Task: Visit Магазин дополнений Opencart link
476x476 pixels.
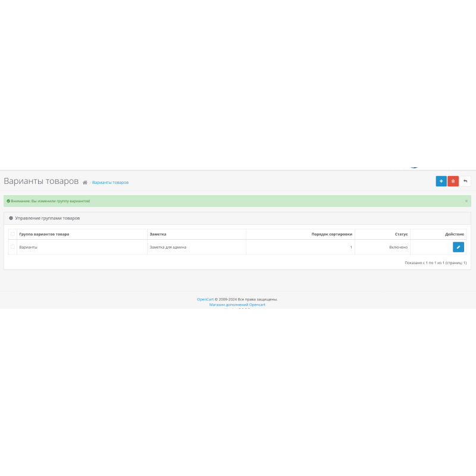Action: point(237,305)
